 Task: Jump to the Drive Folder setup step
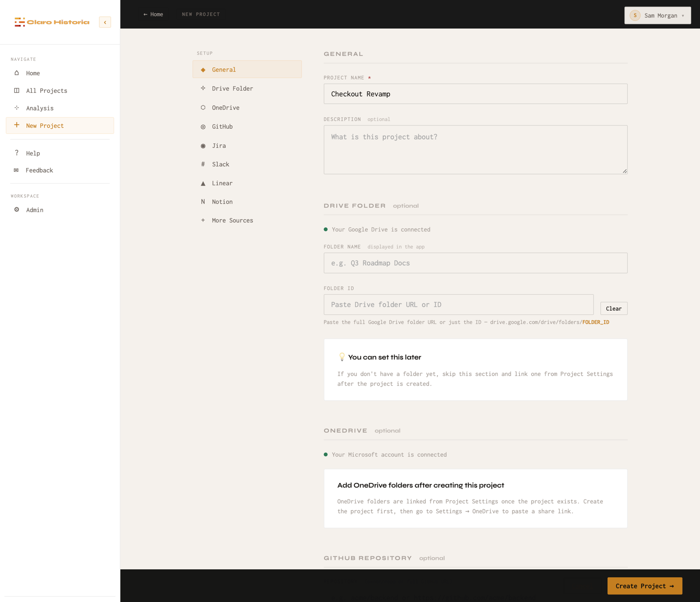tap(247, 88)
